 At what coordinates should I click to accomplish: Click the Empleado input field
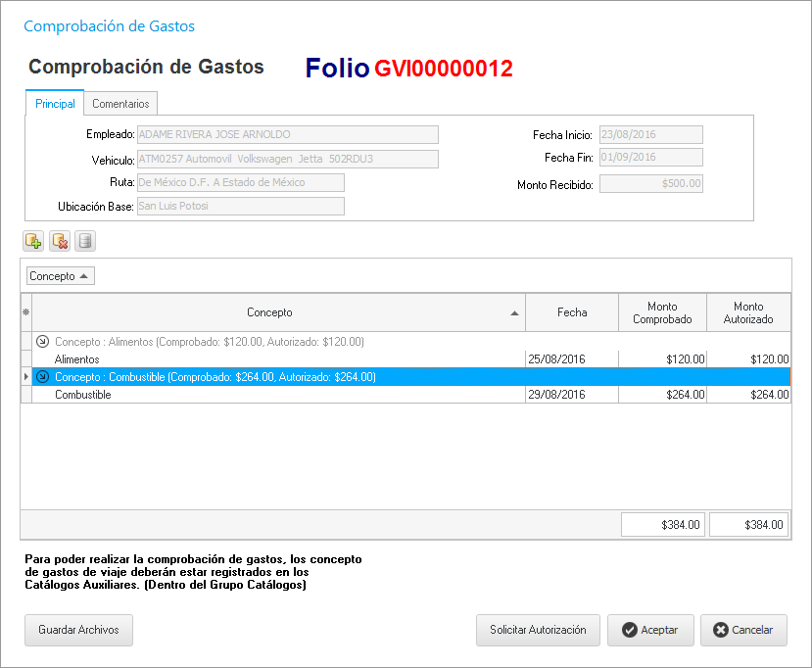(x=287, y=135)
